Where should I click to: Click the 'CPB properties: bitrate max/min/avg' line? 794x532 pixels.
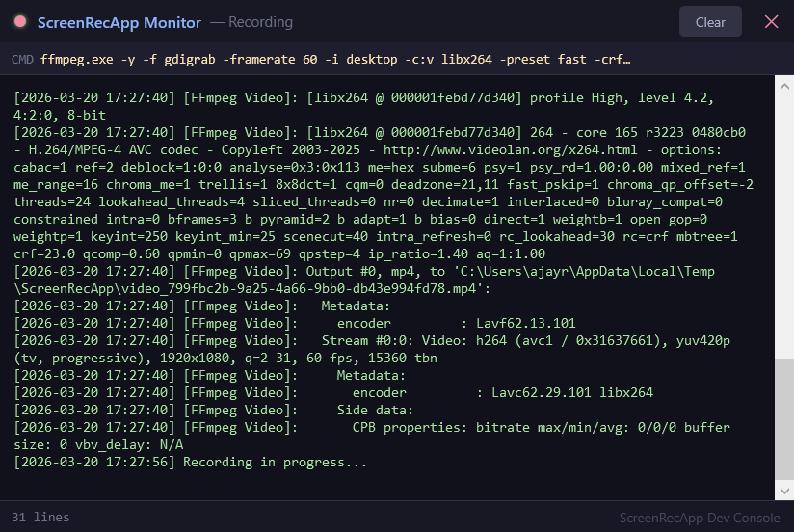click(372, 427)
